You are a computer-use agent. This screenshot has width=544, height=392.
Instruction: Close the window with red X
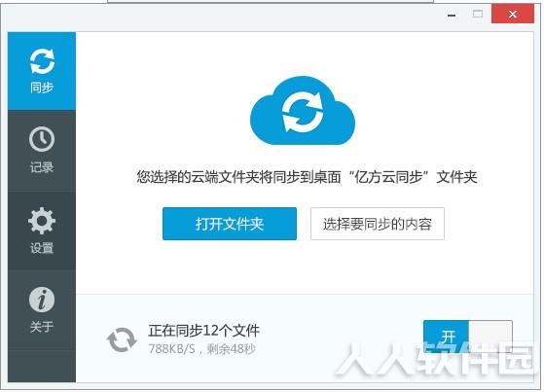coord(513,15)
